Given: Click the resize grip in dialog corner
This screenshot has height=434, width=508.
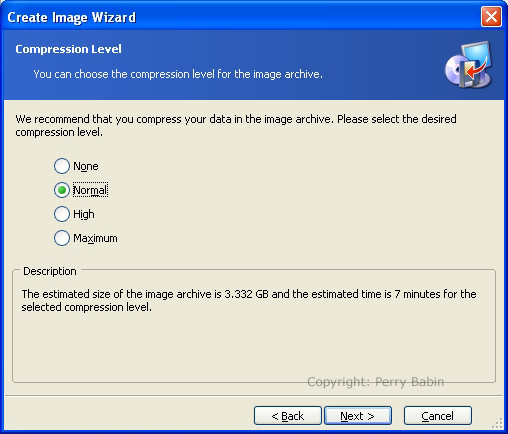Looking at the screenshot, I should [498, 424].
